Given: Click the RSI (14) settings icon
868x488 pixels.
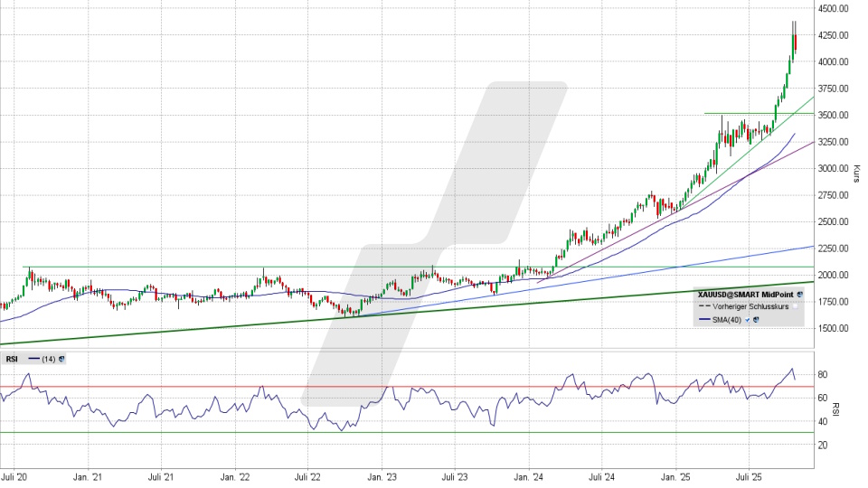Looking at the screenshot, I should point(61,359).
